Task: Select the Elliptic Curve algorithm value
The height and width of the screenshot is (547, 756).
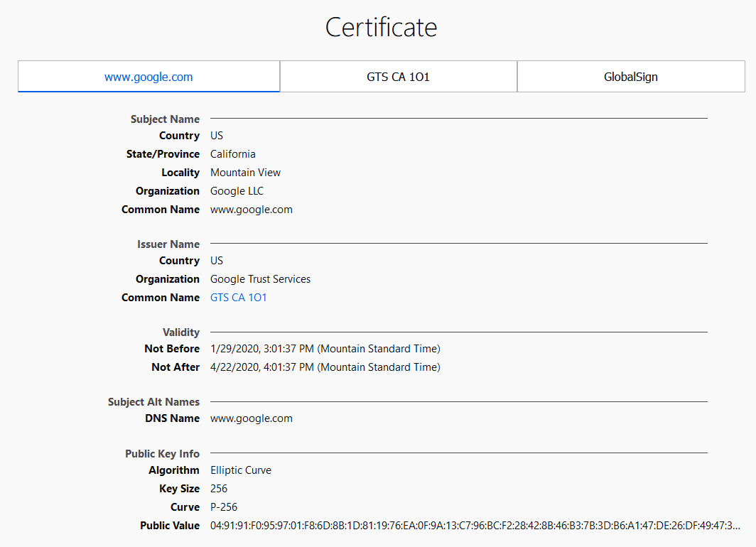Action: [241, 470]
